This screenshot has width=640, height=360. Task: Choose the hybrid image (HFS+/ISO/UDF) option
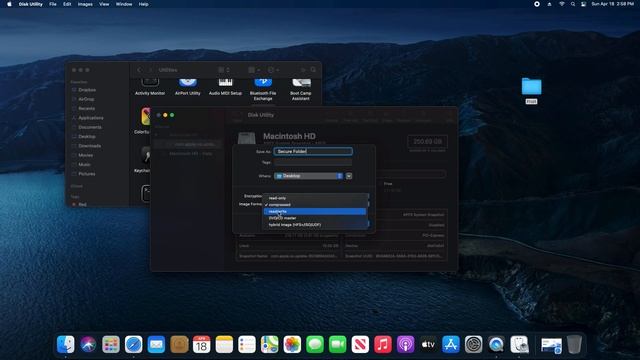pyautogui.click(x=315, y=224)
